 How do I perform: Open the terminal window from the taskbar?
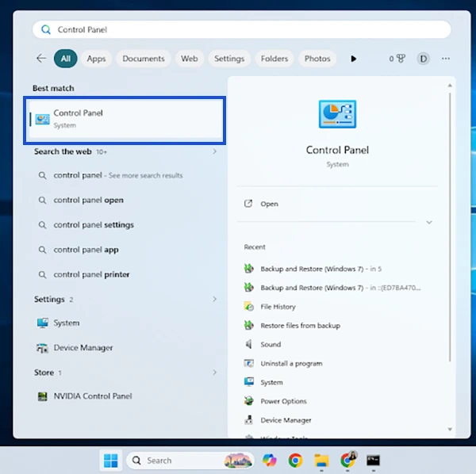[x=373, y=461]
